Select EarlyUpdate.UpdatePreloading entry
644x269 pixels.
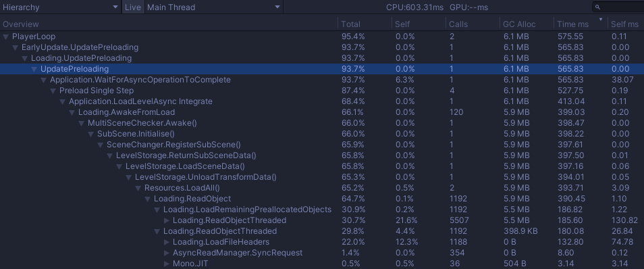click(x=80, y=47)
